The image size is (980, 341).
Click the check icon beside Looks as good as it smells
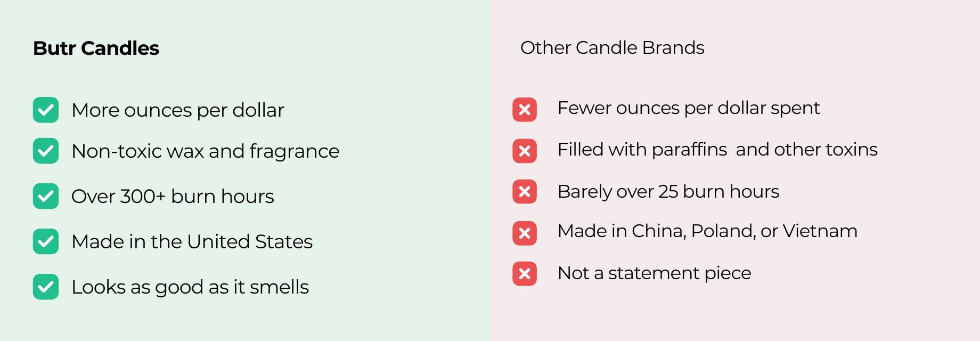tap(46, 287)
